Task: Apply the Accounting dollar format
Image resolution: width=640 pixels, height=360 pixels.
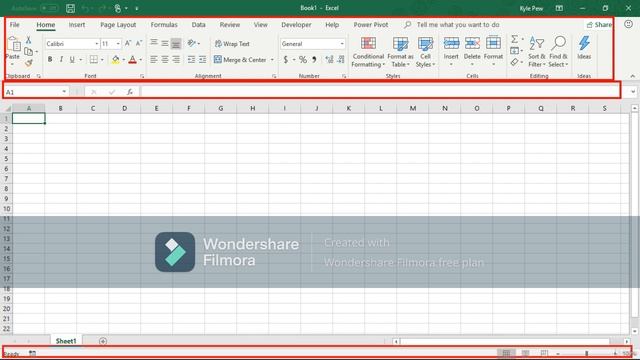Action: [286, 60]
